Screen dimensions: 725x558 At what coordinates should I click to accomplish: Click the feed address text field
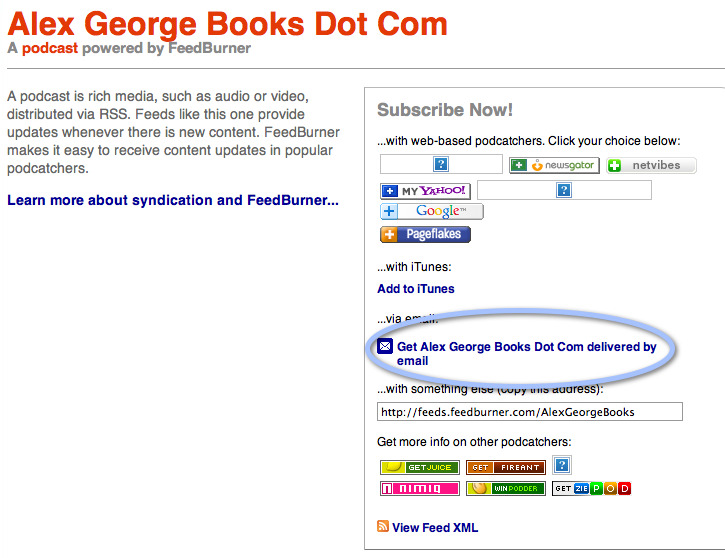pyautogui.click(x=529, y=411)
